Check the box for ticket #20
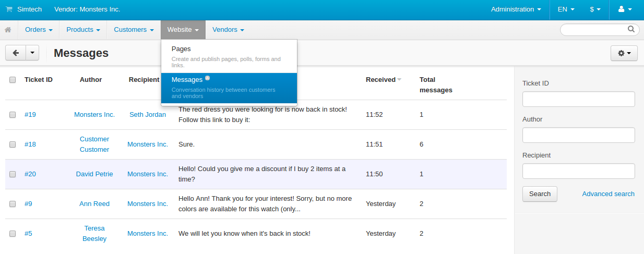 click(13, 174)
